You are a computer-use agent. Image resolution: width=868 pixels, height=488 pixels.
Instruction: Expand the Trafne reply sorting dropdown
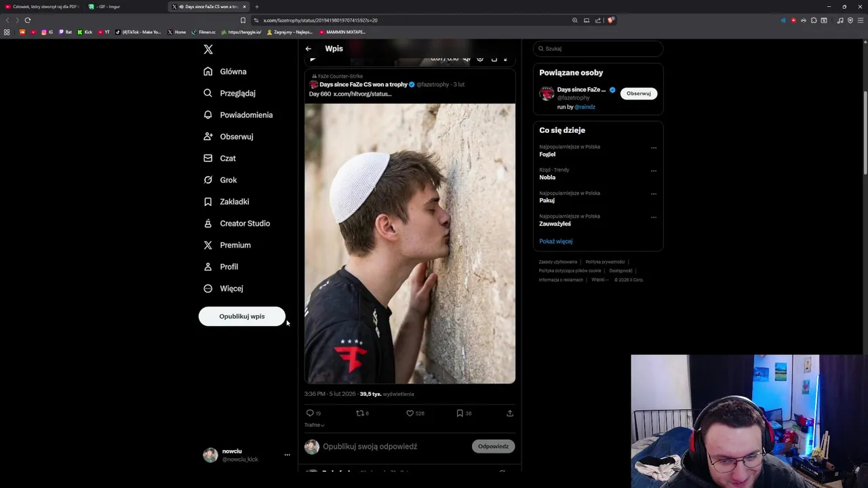click(315, 425)
